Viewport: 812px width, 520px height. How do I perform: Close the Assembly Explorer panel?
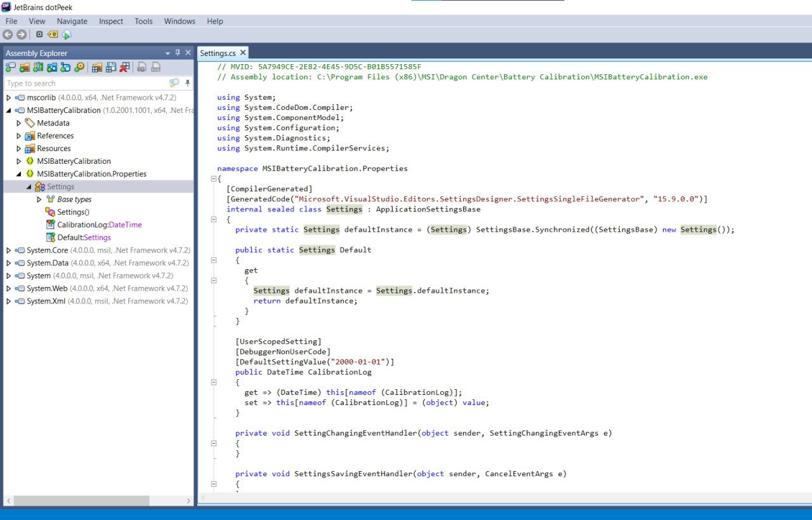click(x=188, y=53)
